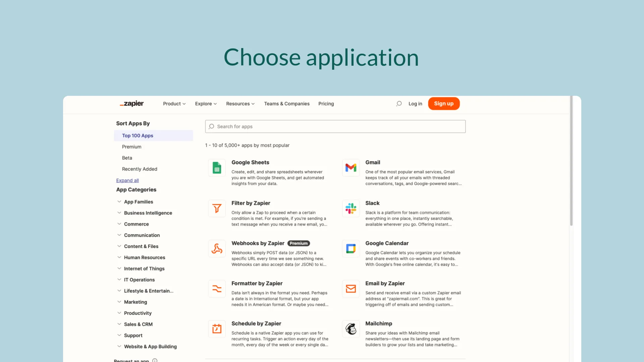Image resolution: width=644 pixels, height=362 pixels.
Task: Click the Gmail envelope icon
Action: 351,168
